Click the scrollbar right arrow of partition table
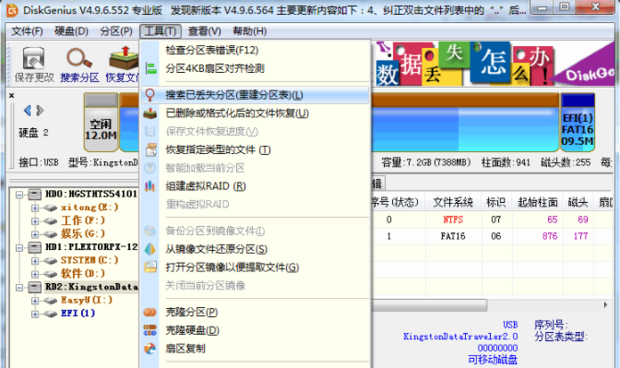 click(x=605, y=305)
